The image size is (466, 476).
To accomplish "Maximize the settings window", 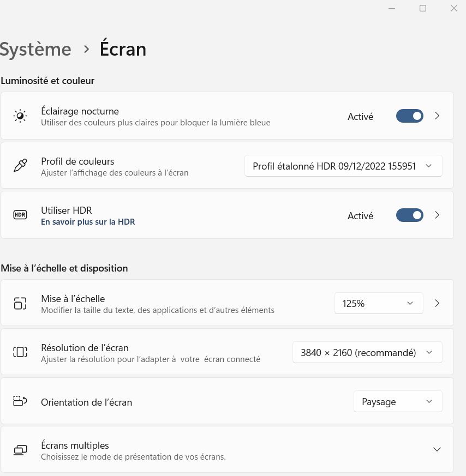I will point(423,8).
